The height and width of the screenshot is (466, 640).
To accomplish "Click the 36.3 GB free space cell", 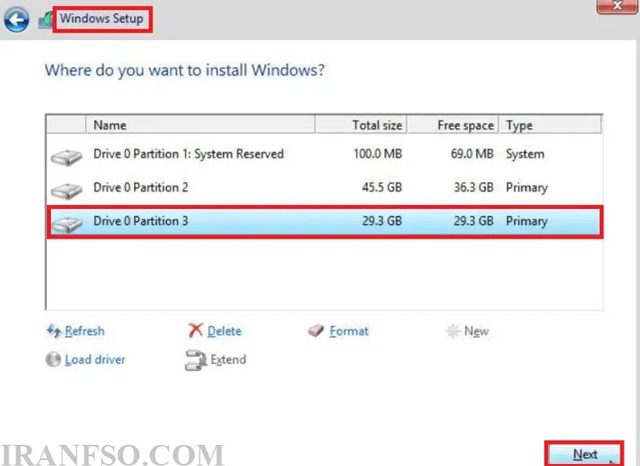I will point(473,187).
